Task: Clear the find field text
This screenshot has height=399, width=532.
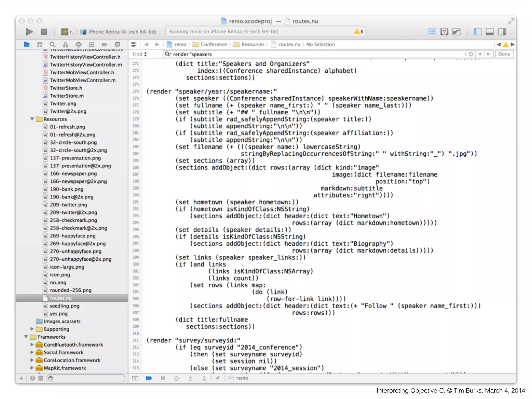Action: [471, 54]
